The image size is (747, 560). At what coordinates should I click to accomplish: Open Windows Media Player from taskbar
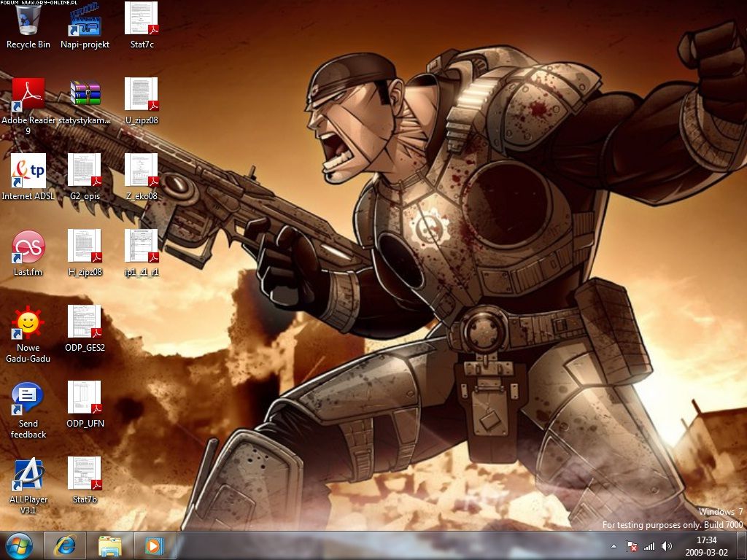click(x=154, y=545)
